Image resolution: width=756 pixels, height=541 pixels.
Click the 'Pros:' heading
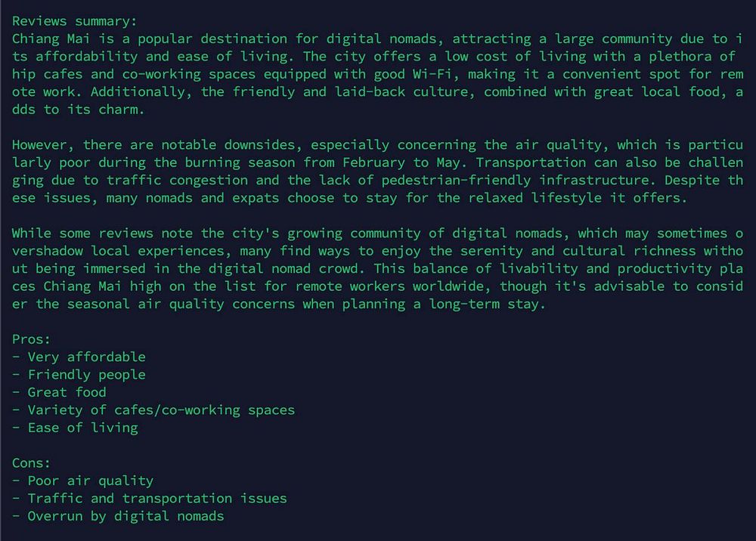tap(31, 339)
